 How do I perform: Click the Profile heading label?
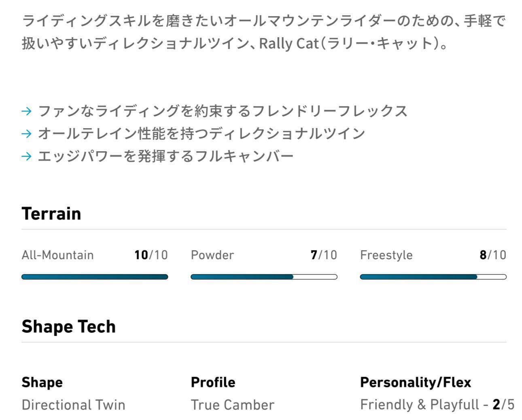click(213, 382)
